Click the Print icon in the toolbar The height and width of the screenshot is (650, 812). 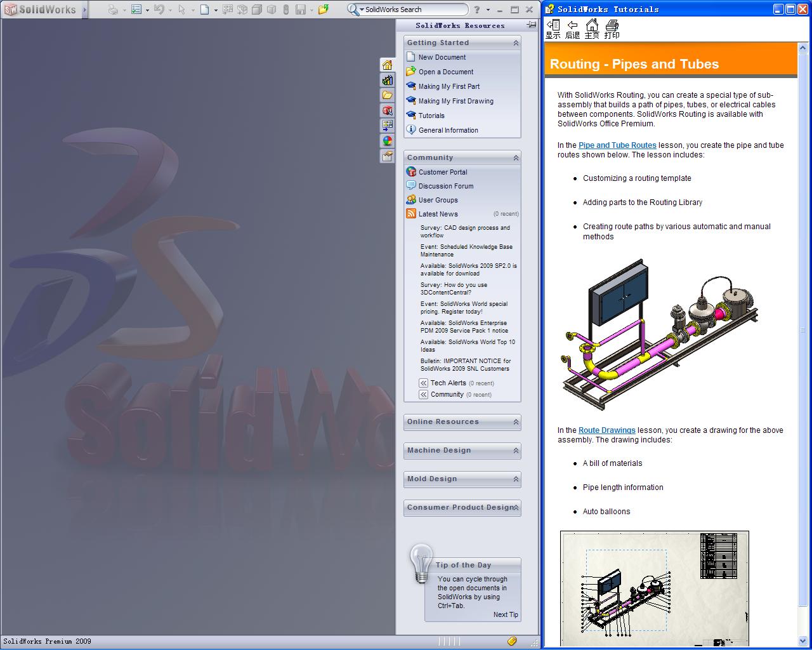pos(113,10)
